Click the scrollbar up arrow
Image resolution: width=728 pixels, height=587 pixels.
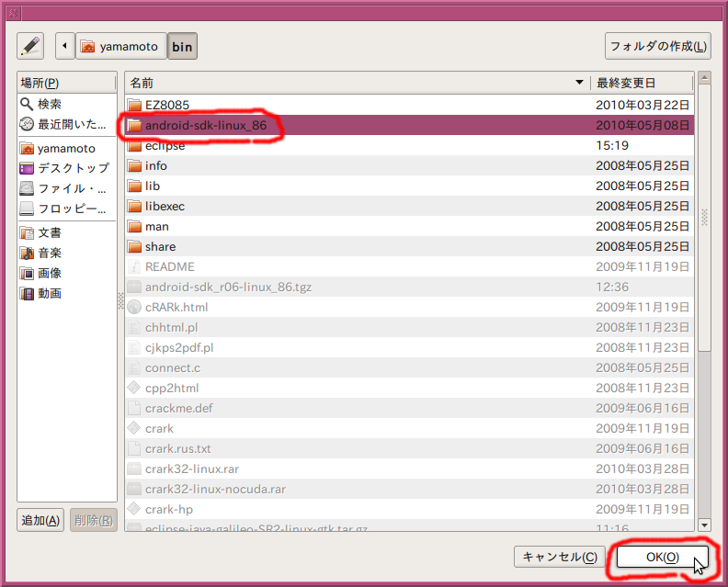pos(704,77)
